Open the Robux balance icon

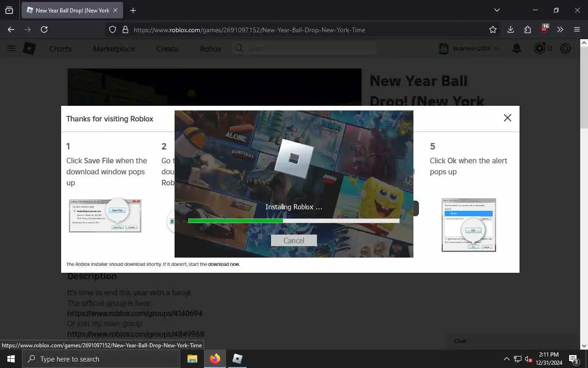coord(540,48)
